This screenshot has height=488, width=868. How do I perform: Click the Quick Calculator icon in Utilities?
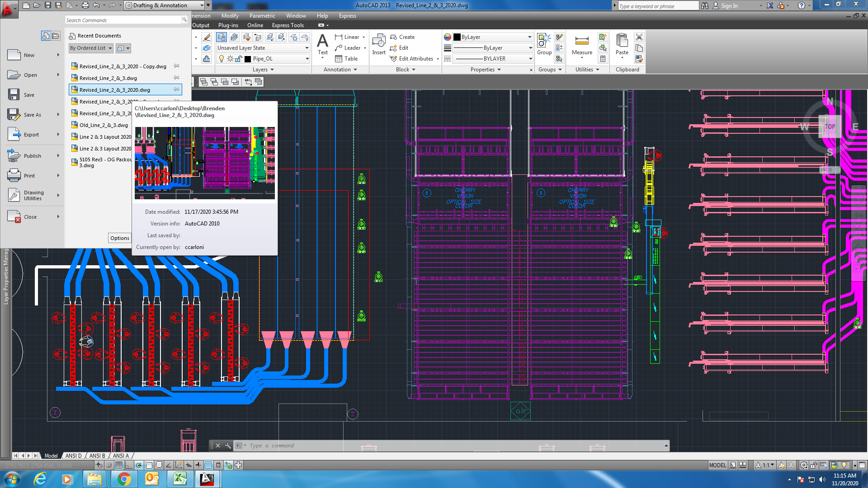[x=603, y=59]
